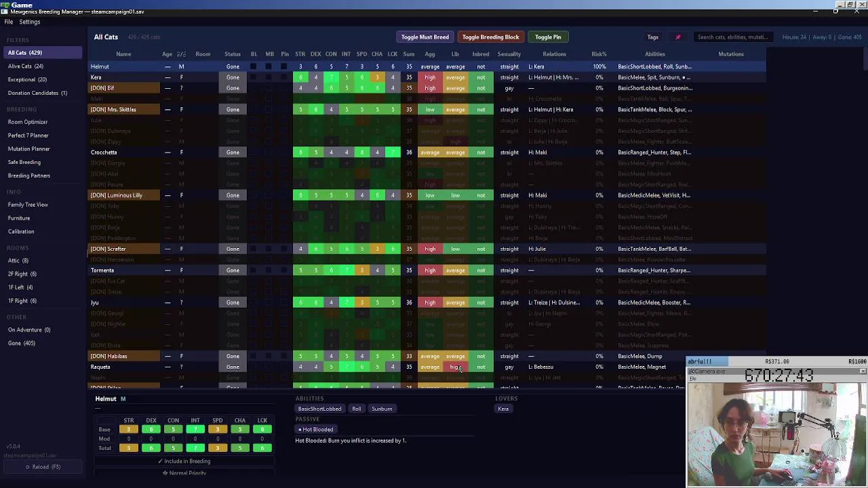Click the Roll ability chip
Screen dimensions: 868x488
(x=357, y=409)
